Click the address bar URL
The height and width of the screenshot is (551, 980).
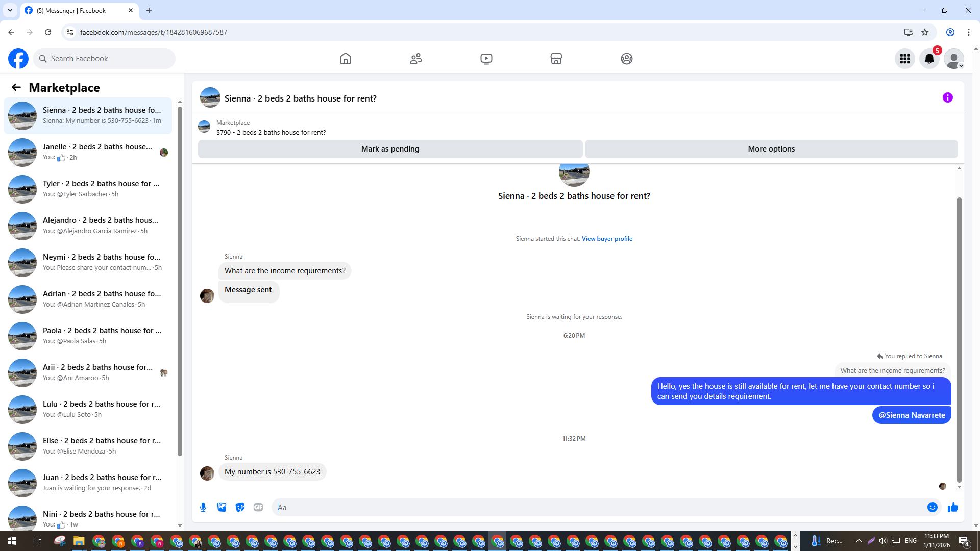point(154,32)
